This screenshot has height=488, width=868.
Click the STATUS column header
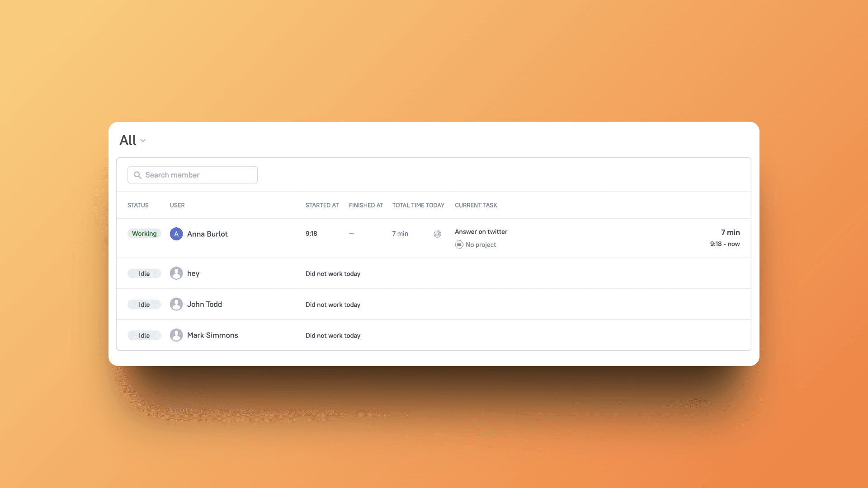138,205
